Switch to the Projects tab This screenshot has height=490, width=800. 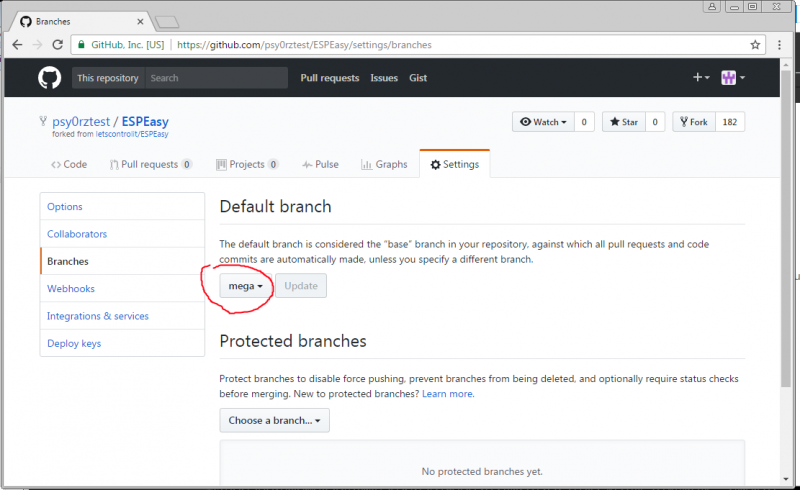247,164
